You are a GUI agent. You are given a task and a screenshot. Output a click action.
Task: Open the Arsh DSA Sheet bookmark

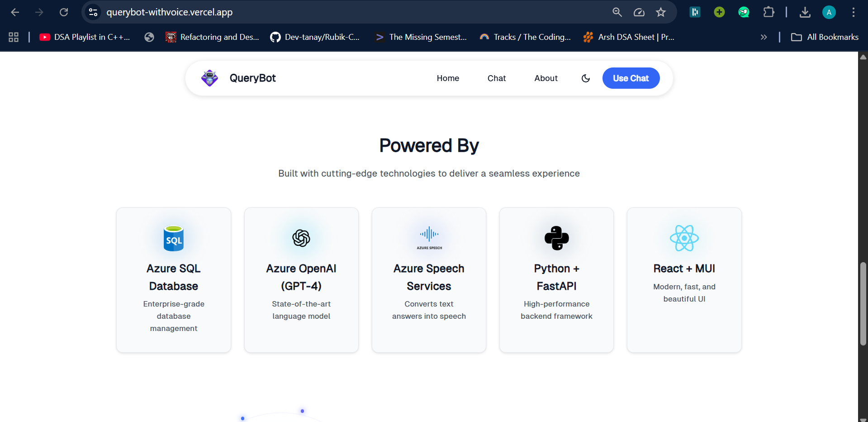coord(629,37)
